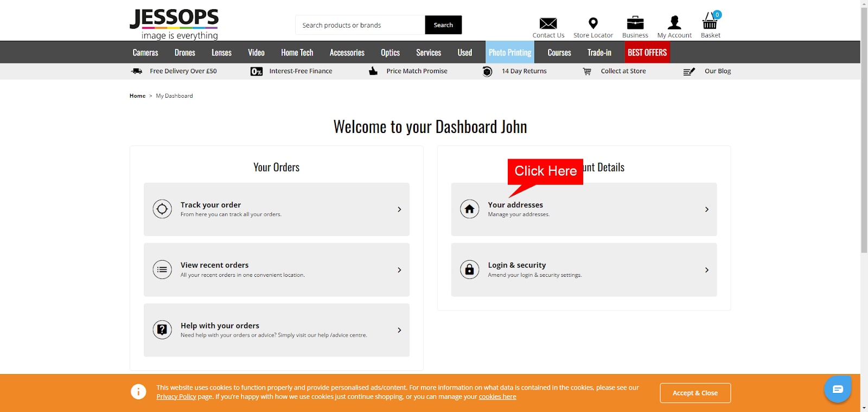The image size is (868, 412).
Task: Open the Lenses menu
Action: click(x=221, y=53)
